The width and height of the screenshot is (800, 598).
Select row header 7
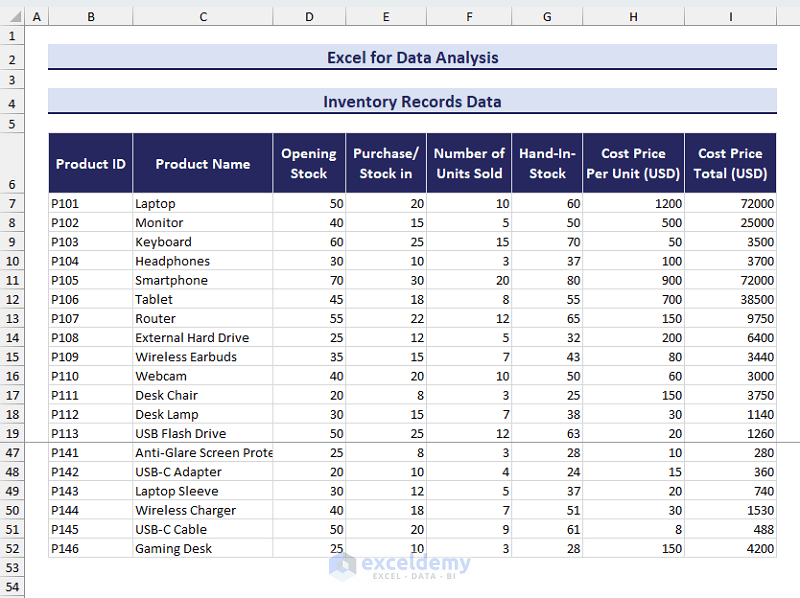(11, 203)
